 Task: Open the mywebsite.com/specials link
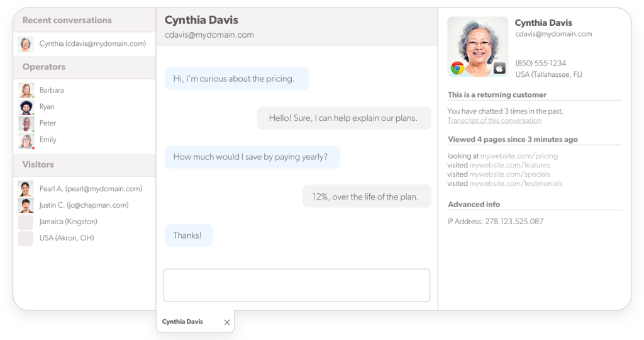509,174
